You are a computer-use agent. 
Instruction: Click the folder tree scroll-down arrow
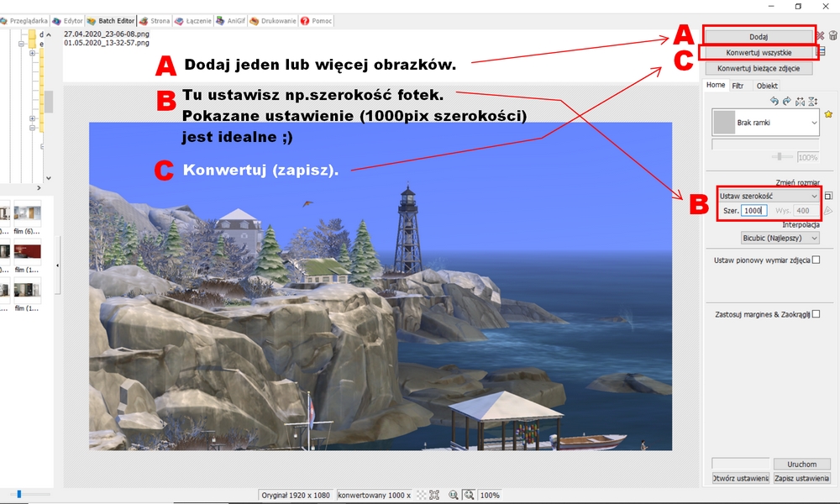[49, 178]
